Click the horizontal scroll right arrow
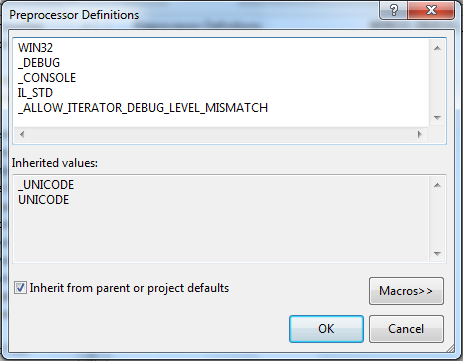The image size is (463, 361). [x=420, y=134]
